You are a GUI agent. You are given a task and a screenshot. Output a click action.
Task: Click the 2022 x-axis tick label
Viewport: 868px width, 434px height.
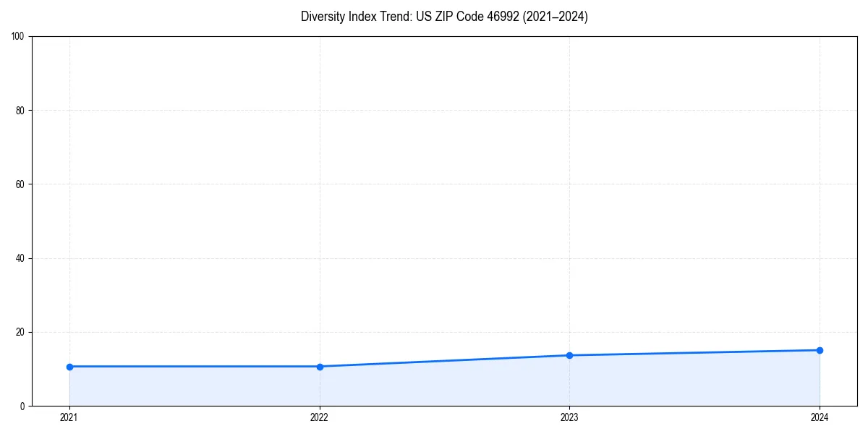pyautogui.click(x=319, y=417)
